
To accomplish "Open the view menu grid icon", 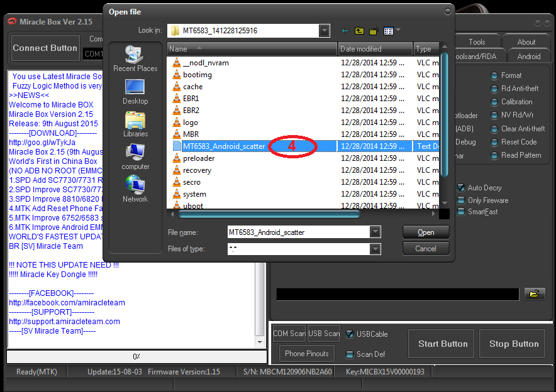I will click(389, 31).
